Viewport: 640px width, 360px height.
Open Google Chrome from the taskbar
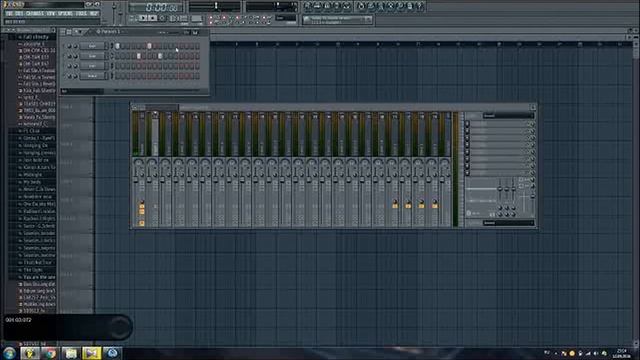pos(51,353)
